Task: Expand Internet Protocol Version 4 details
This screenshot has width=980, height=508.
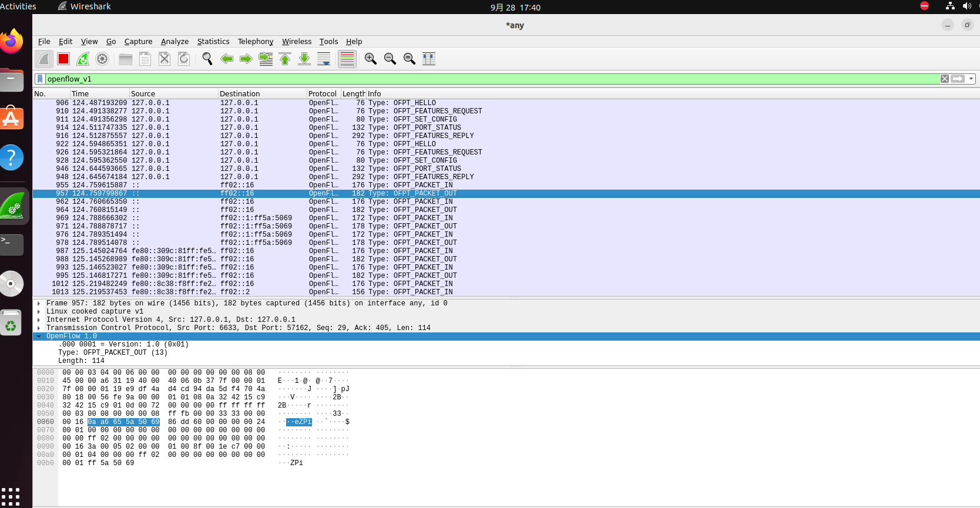Action: 39,320
